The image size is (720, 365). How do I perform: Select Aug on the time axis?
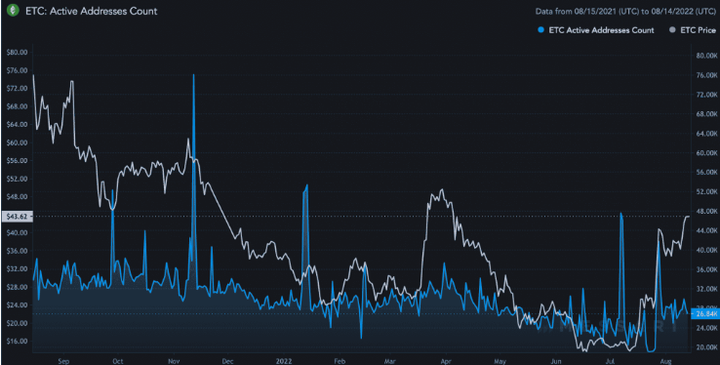[x=665, y=360]
